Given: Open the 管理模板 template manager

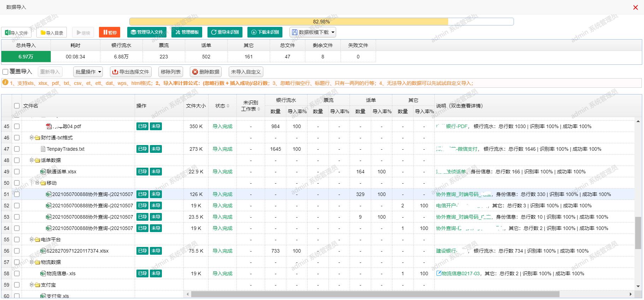Looking at the screenshot, I should coord(187,32).
